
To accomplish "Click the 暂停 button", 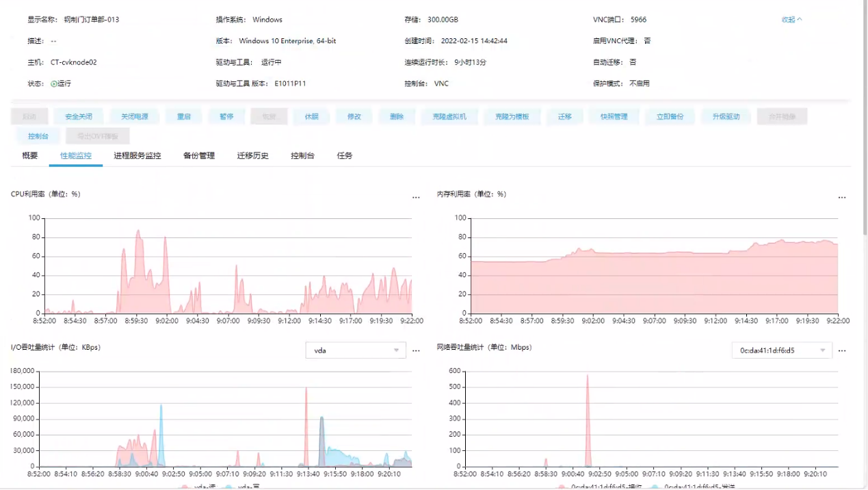I will click(x=226, y=116).
